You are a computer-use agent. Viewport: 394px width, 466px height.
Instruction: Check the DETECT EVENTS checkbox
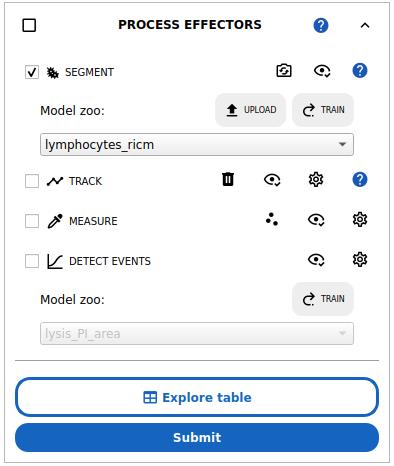32,261
